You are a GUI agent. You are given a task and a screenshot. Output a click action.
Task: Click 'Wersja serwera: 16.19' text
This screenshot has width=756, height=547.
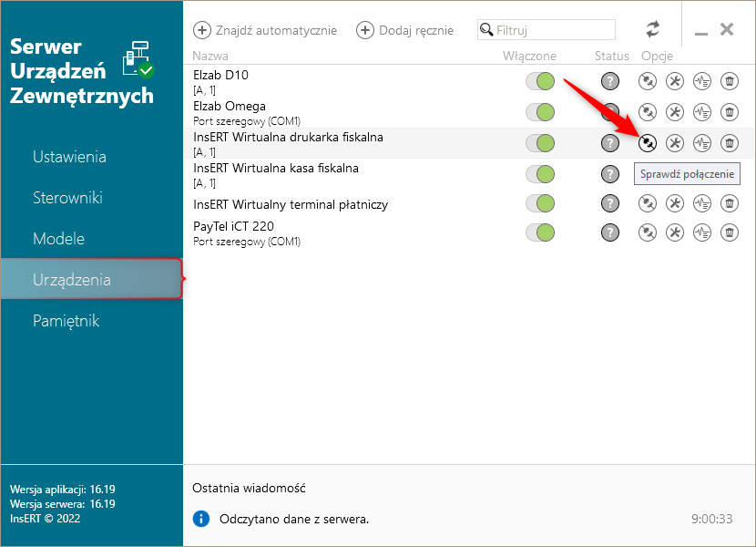click(63, 503)
